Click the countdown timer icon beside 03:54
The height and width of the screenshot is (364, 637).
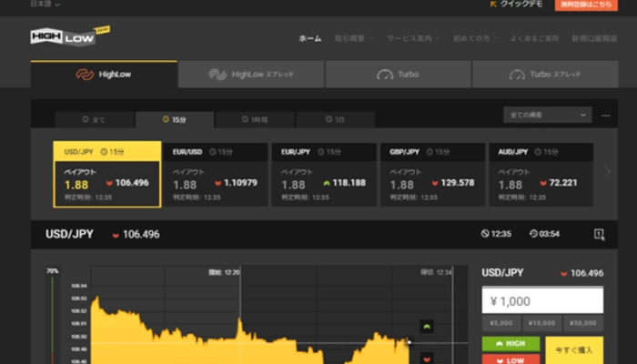[533, 234]
